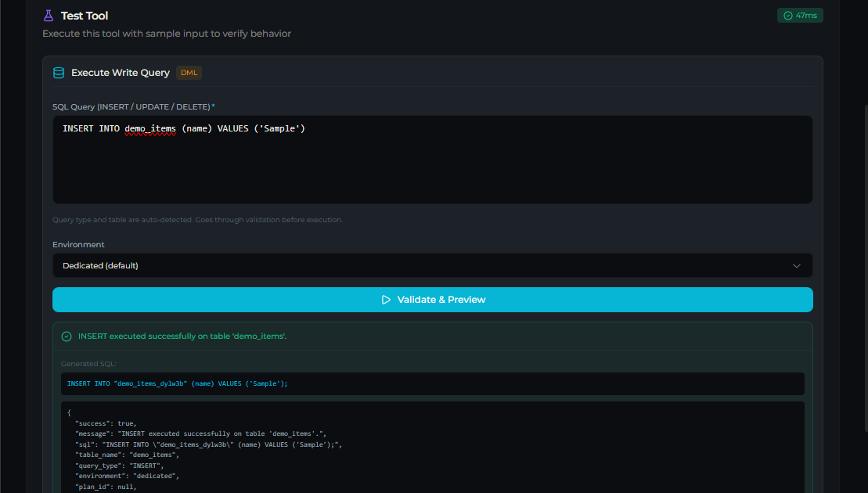The width and height of the screenshot is (868, 493).
Task: Click the Generated SQL code block
Action: coord(432,383)
